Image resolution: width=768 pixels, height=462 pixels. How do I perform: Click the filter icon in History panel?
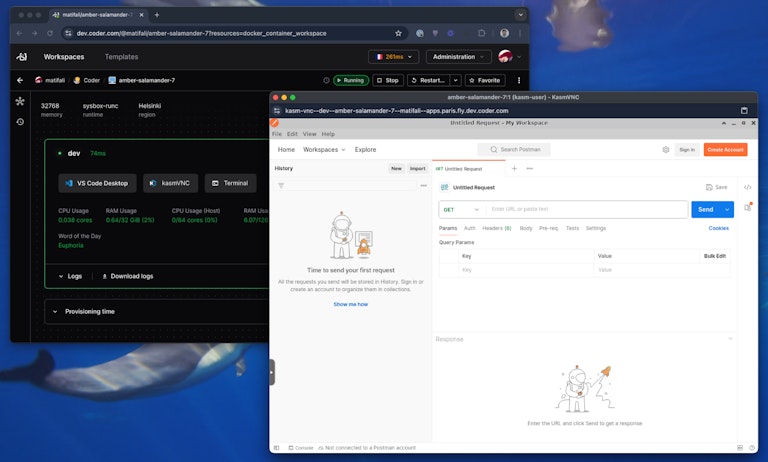pyautogui.click(x=281, y=186)
